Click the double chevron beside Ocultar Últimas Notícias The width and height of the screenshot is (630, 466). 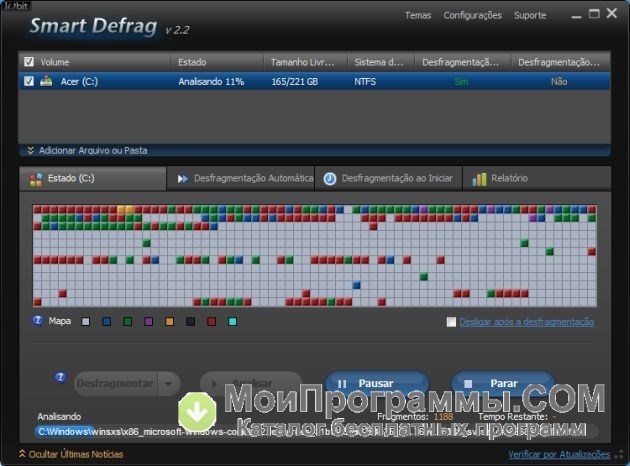[x=22, y=454]
